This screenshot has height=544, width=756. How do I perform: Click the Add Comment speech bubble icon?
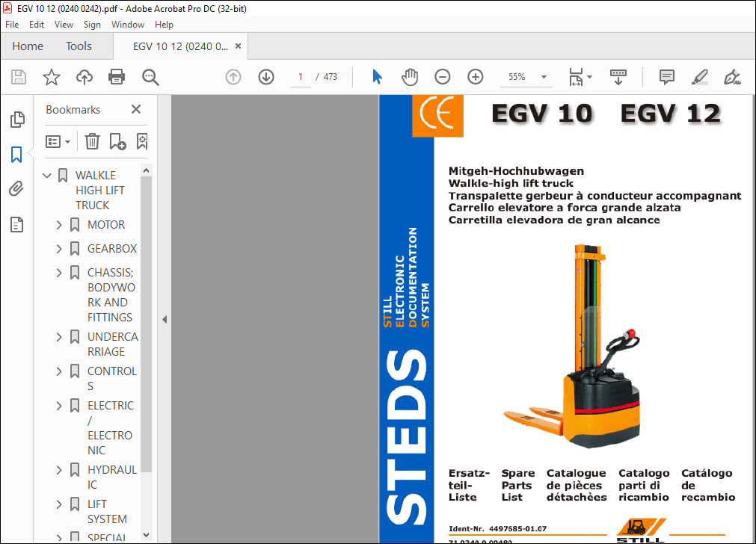point(666,76)
